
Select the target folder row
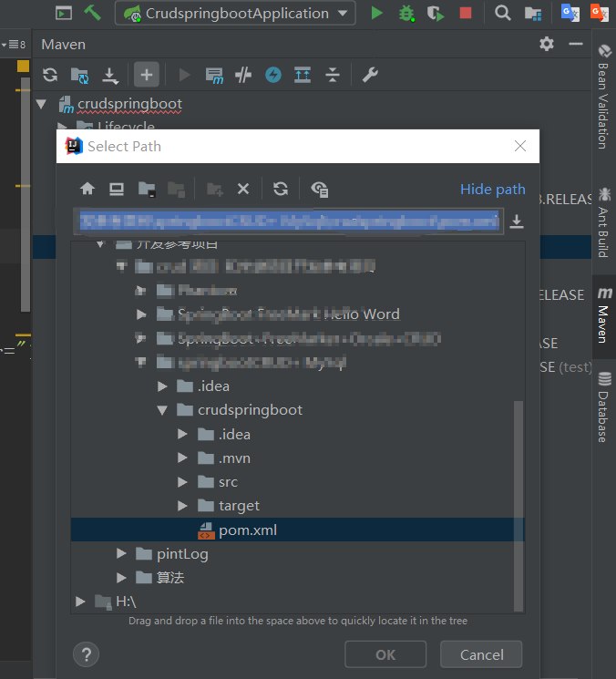pos(297,506)
